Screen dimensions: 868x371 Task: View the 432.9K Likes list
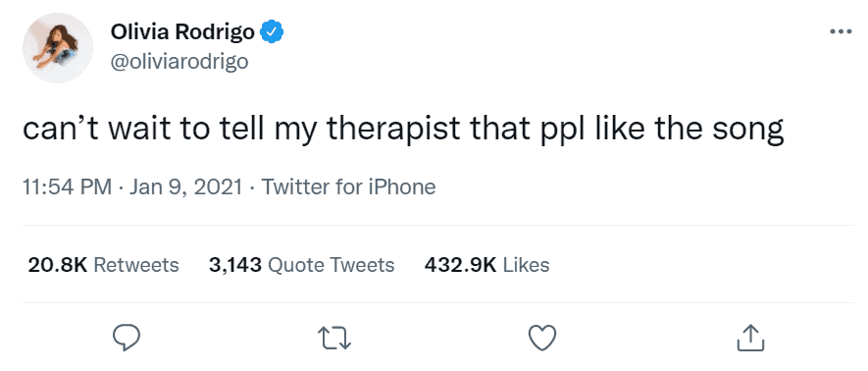[x=487, y=265]
